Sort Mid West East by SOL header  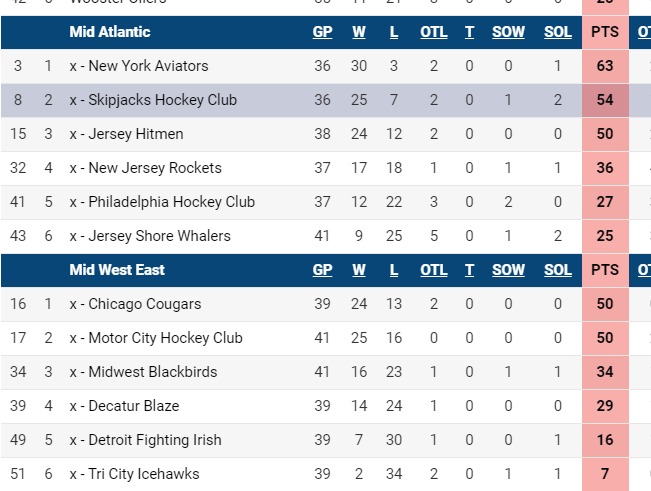click(x=558, y=270)
